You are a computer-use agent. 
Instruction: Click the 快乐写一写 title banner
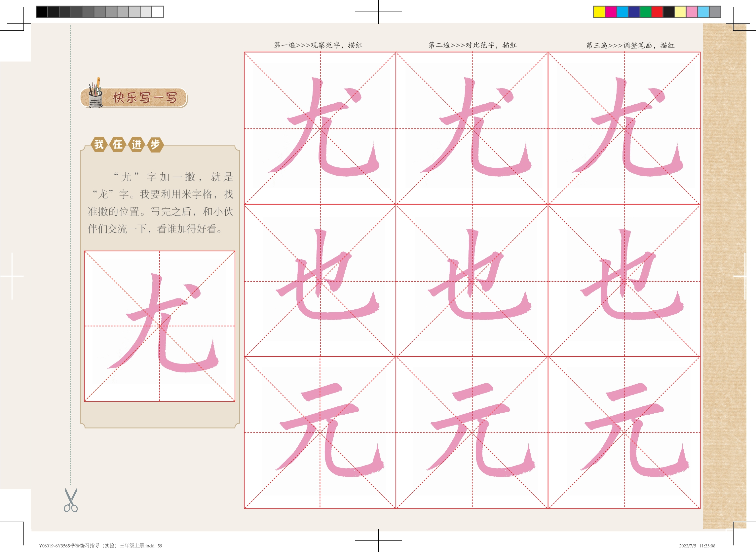click(144, 98)
